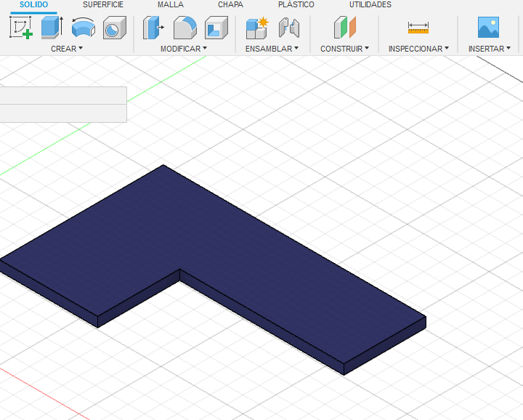The height and width of the screenshot is (420, 523).
Task: Open the CONSTRUIR dropdown
Action: coord(344,49)
